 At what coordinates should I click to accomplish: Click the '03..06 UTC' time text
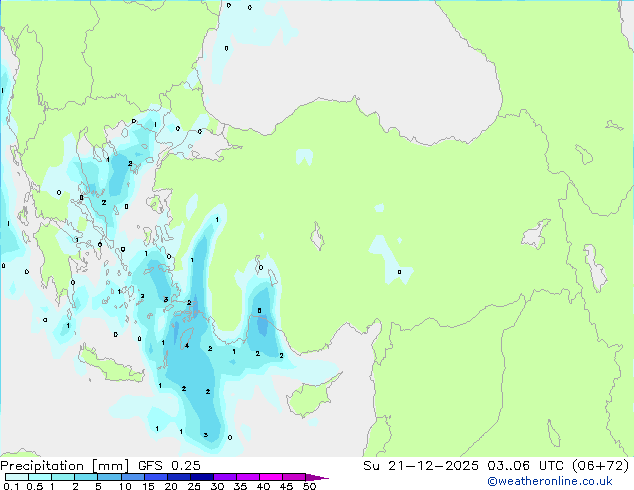[x=525, y=466]
